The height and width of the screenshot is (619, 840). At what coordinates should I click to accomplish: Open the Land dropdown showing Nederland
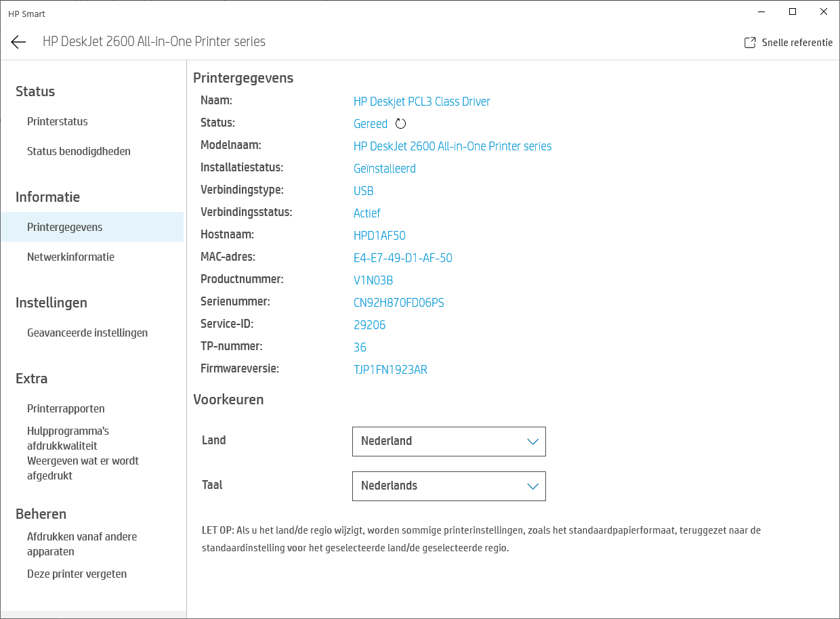[x=449, y=442]
